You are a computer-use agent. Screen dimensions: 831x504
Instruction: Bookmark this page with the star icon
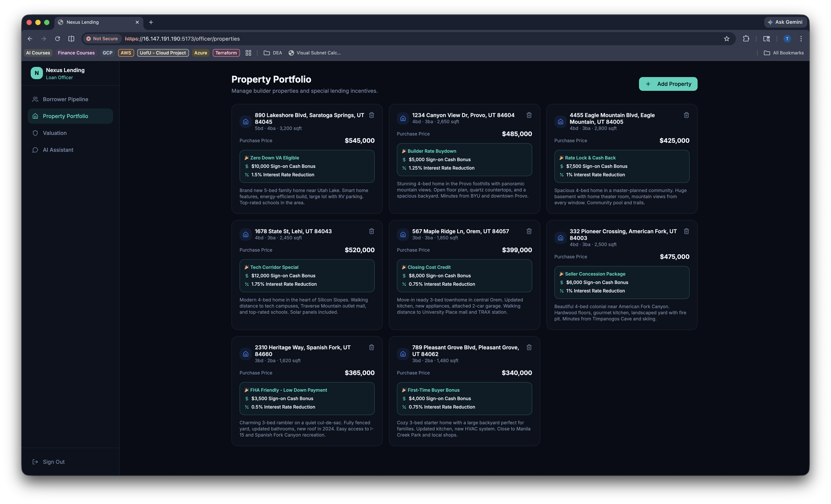click(x=726, y=39)
